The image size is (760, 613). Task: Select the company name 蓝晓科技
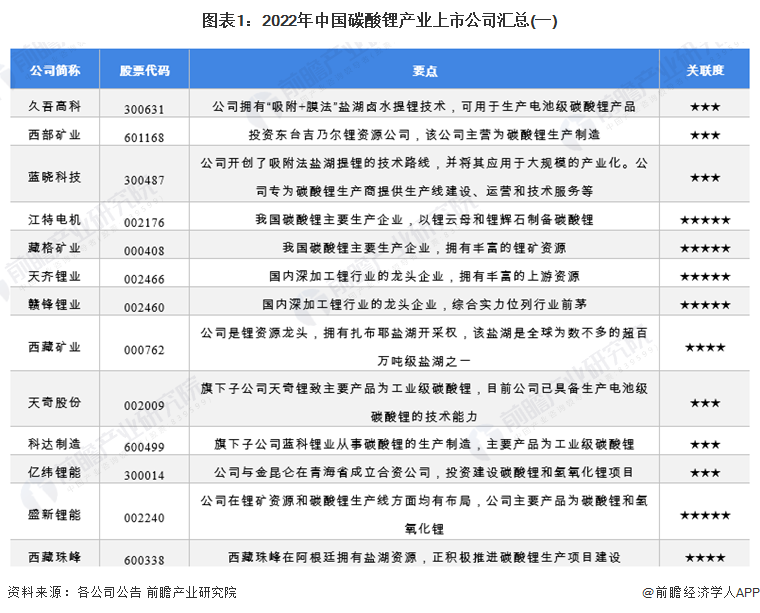(x=54, y=177)
